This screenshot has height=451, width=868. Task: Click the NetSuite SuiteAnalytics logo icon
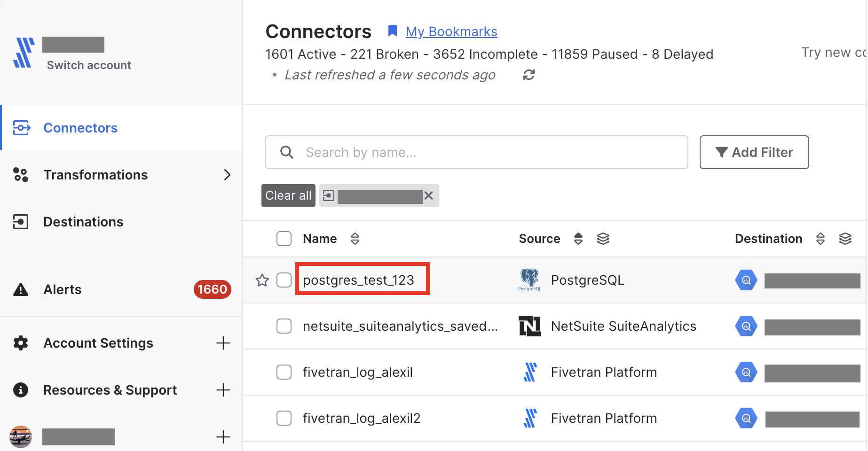(x=530, y=326)
